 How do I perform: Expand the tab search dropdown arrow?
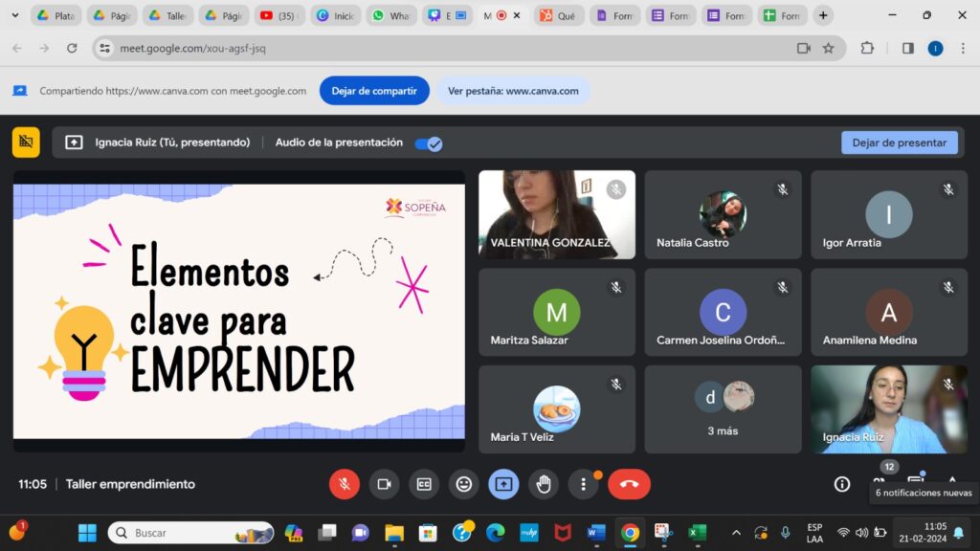point(14,15)
